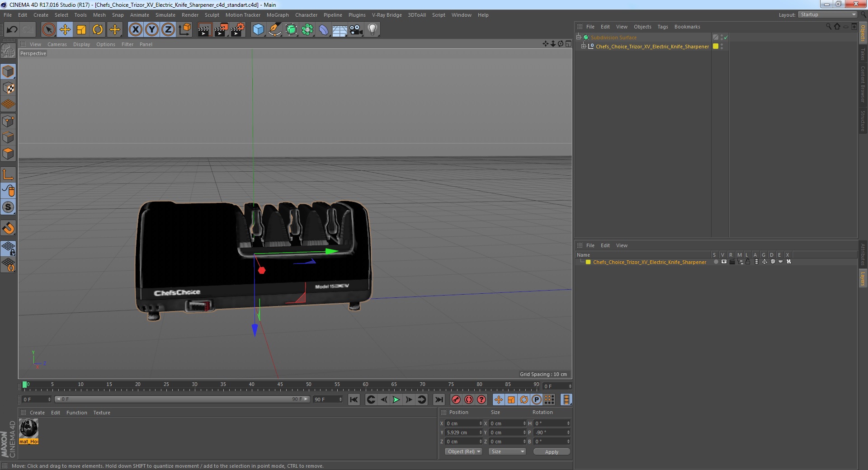Click the Apply button
Screen dimensions: 868x470
(551, 451)
